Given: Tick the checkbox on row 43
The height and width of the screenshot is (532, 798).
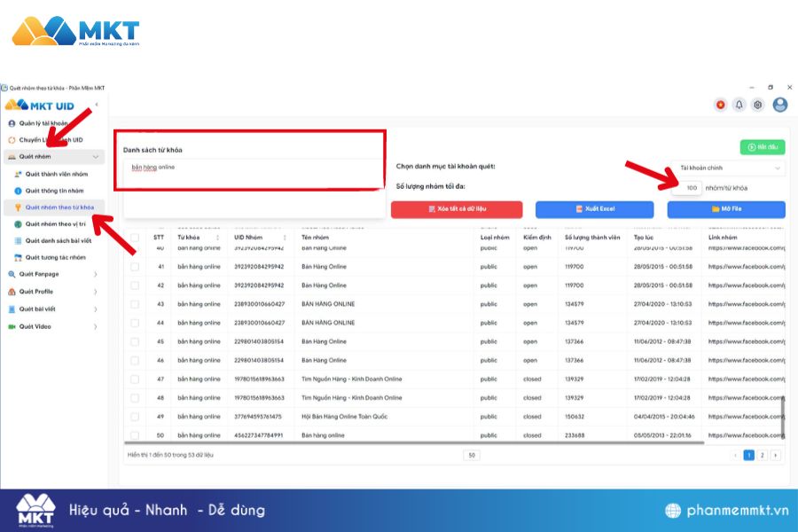Looking at the screenshot, I should coord(135,304).
